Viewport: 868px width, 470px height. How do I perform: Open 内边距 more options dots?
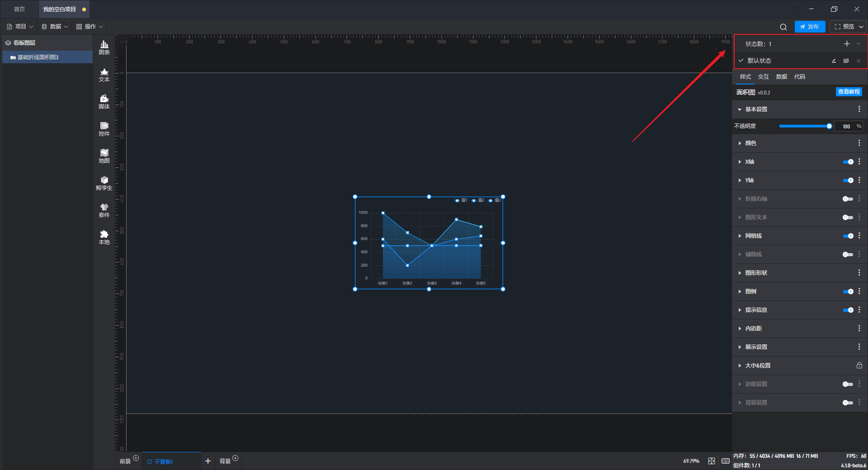859,329
